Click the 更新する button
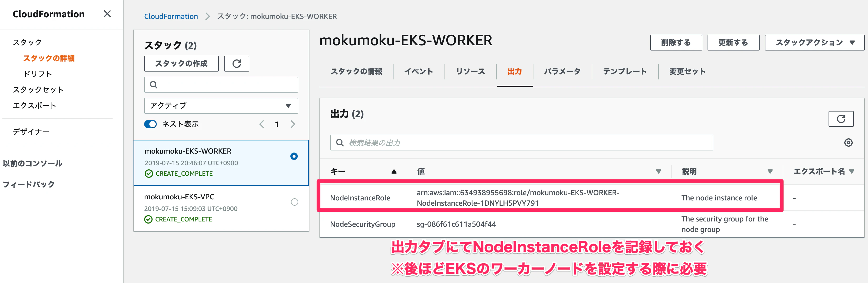 click(733, 43)
